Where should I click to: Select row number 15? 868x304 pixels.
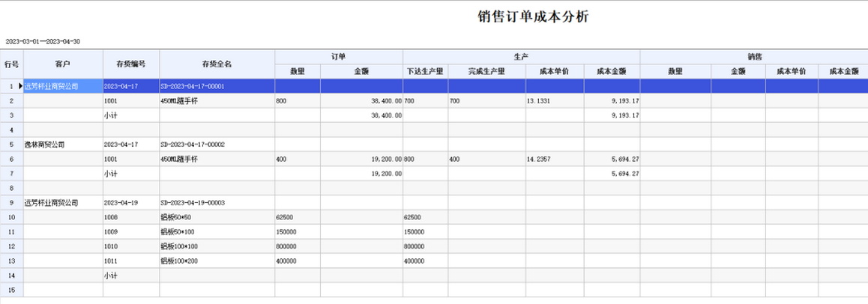click(11, 290)
